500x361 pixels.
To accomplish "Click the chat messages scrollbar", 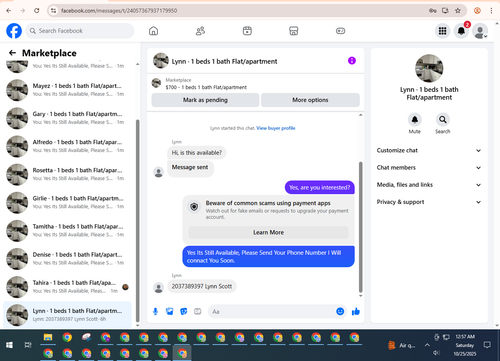I will tap(360, 227).
